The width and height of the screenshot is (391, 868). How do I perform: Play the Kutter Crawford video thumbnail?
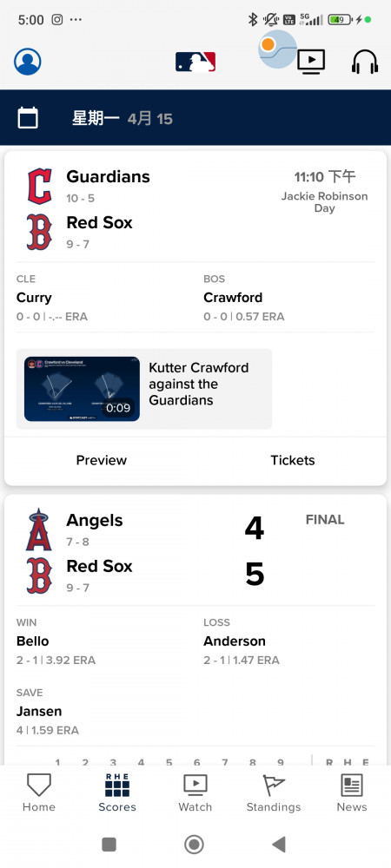[82, 389]
